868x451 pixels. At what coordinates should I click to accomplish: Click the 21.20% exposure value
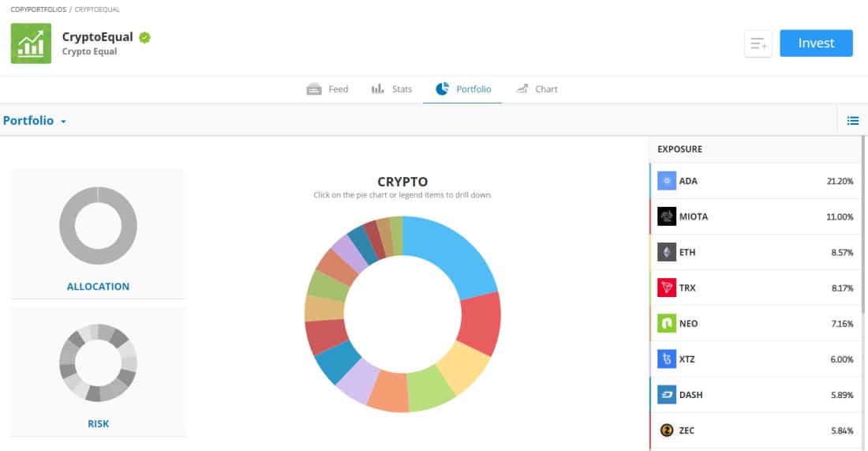[x=840, y=181]
